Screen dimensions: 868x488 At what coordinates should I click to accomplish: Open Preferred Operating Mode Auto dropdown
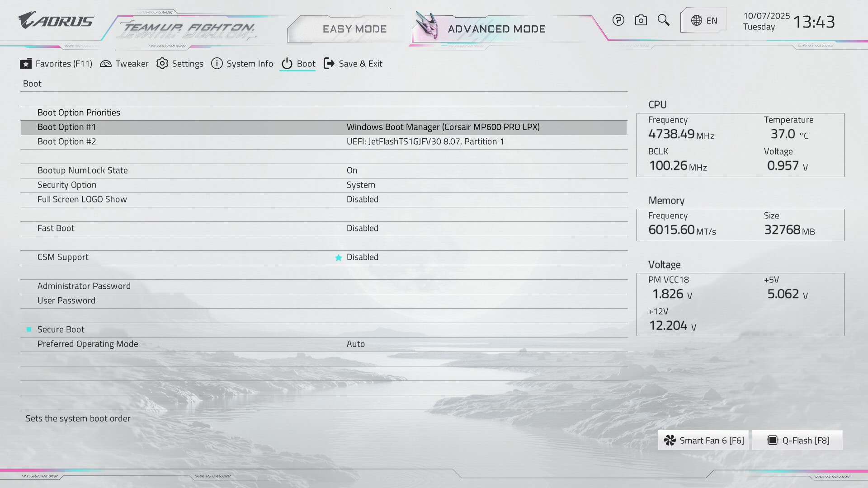355,344
